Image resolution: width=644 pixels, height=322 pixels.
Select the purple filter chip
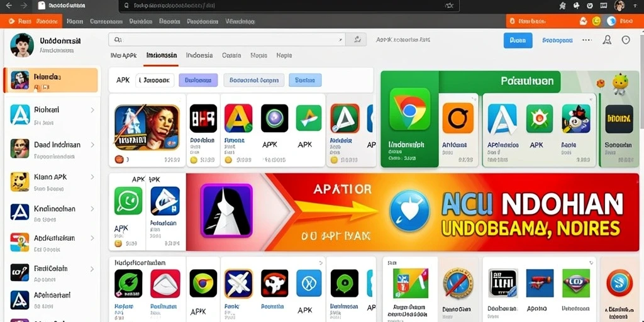coord(198,80)
